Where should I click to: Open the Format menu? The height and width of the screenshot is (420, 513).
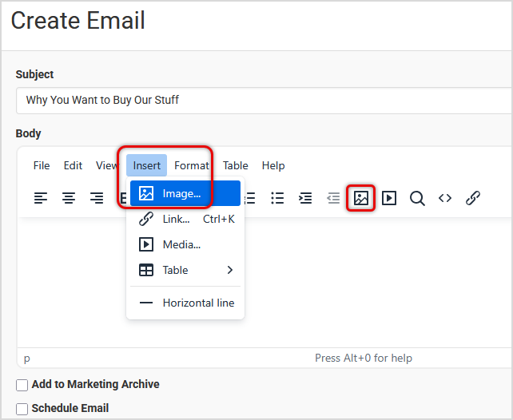192,165
